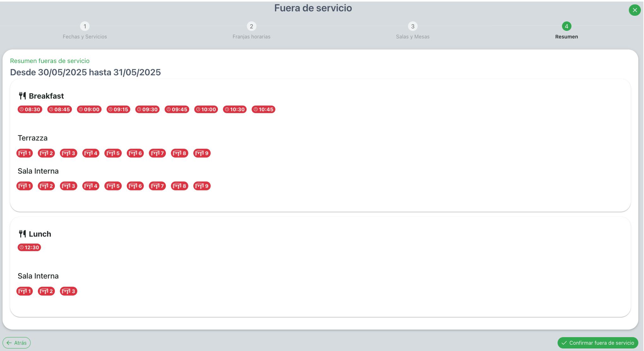The height and width of the screenshot is (351, 644).
Task: Click the 12:30 lunch time badge
Action: (29, 247)
